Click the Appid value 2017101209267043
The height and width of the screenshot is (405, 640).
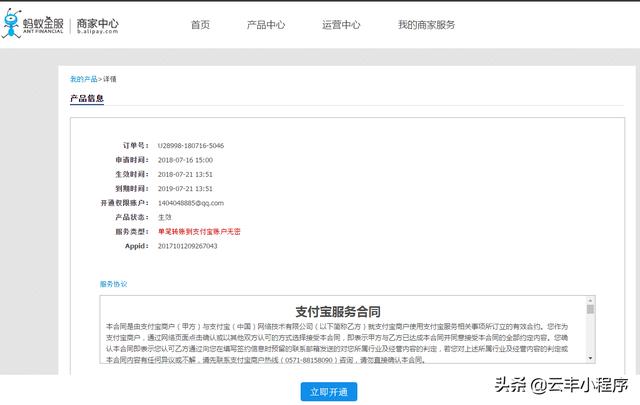pos(187,246)
